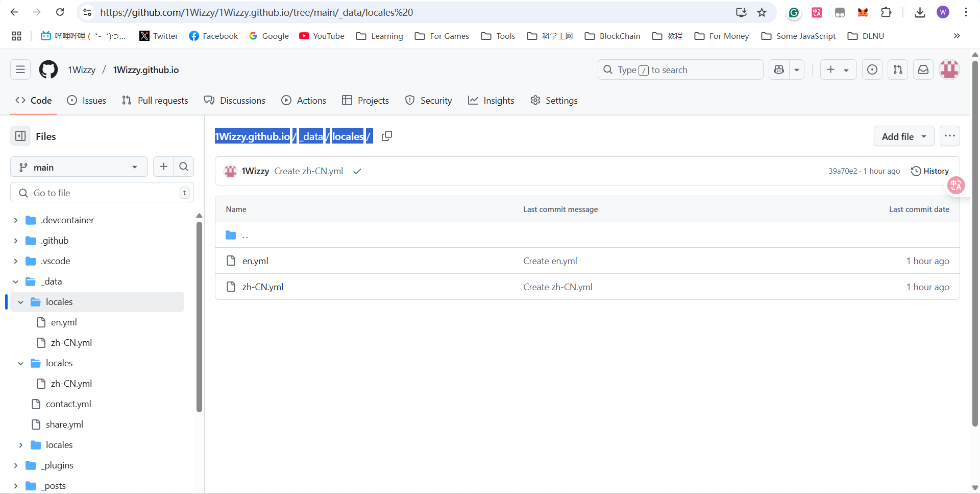Open the create new plus dropdown

[x=838, y=69]
